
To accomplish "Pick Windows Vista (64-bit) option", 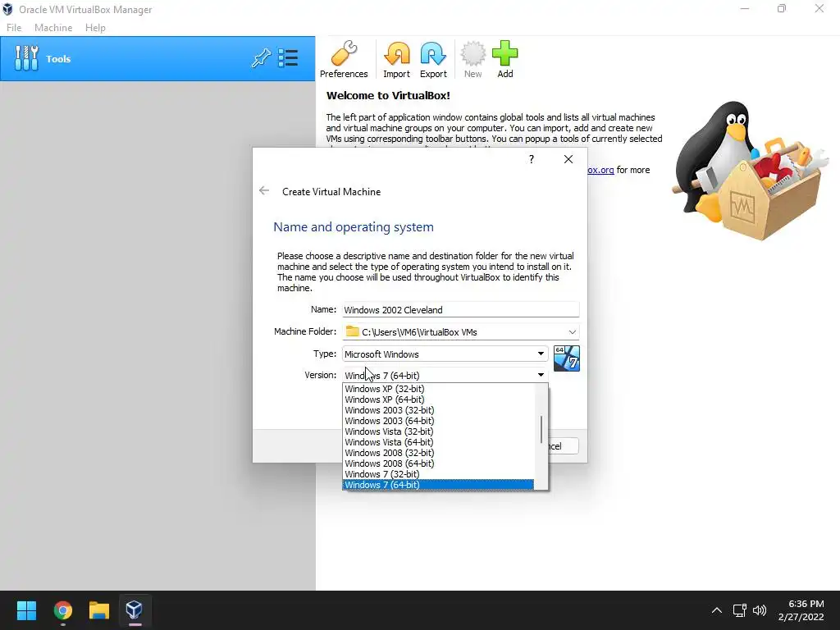I will pos(438,442).
